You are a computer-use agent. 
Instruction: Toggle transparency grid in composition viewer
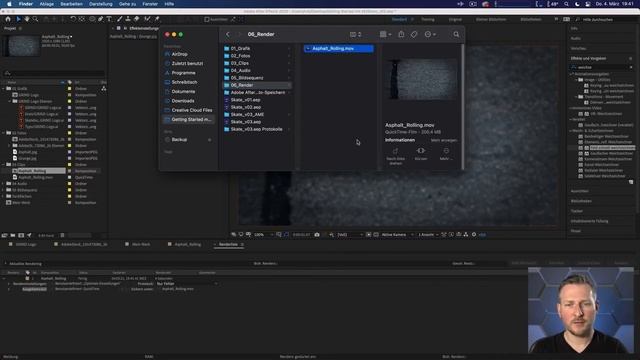[376, 235]
